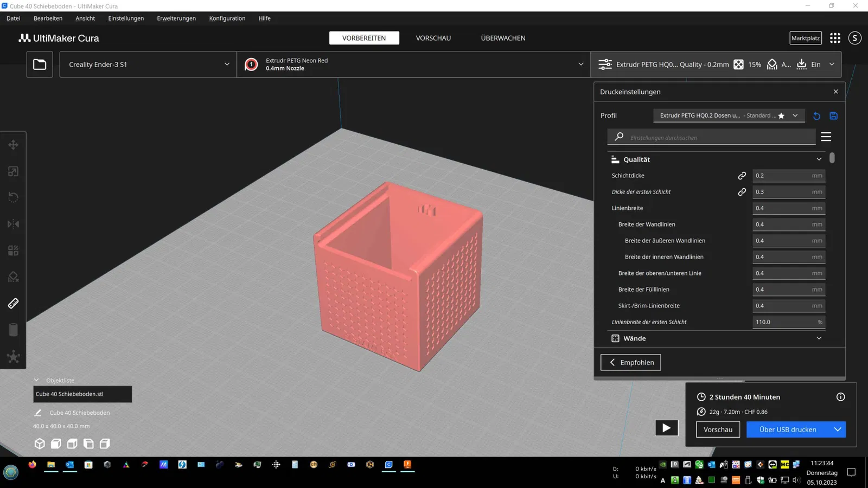Select the Per Model Settings tool
This screenshot has width=868, height=488.
coord(14,251)
